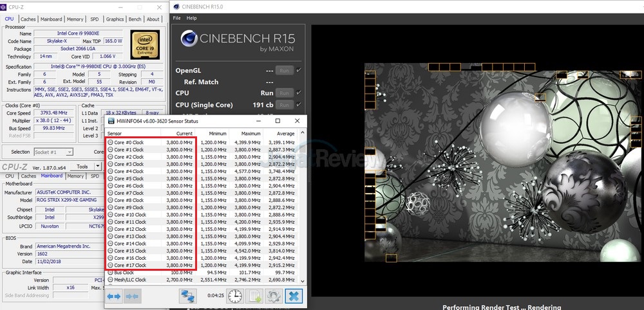
Task: Select CPU tab in lower CPU-Z window
Action: coord(10,176)
